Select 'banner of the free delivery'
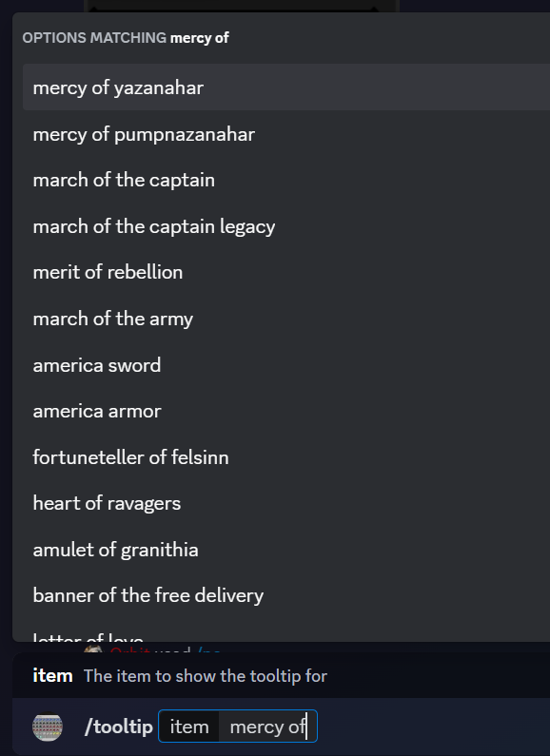This screenshot has width=550, height=756. (x=286, y=595)
